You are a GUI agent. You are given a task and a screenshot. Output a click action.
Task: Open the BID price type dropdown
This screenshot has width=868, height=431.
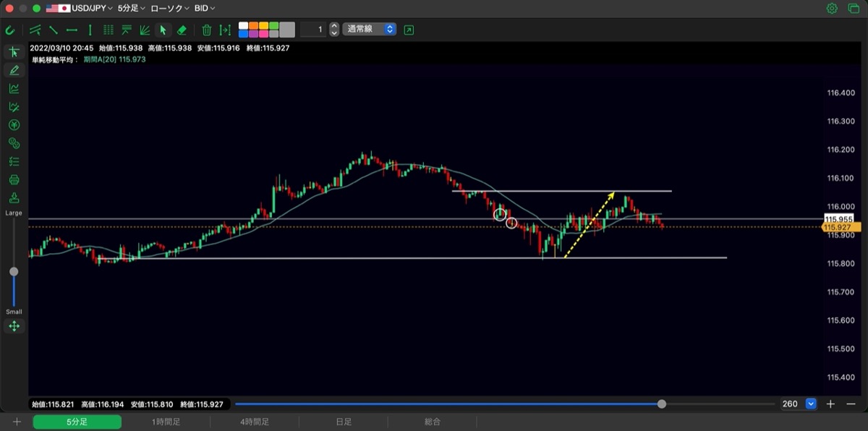pyautogui.click(x=205, y=8)
